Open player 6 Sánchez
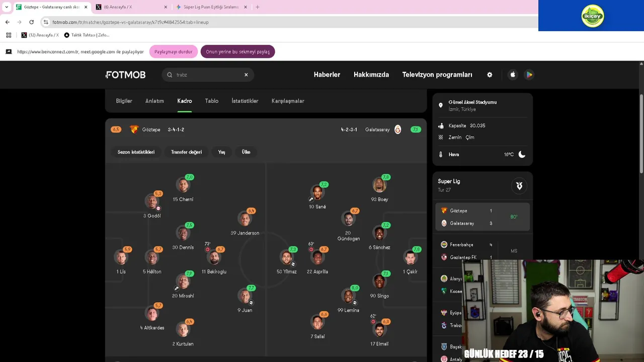Viewport: 644px width, 362px height. tap(379, 236)
